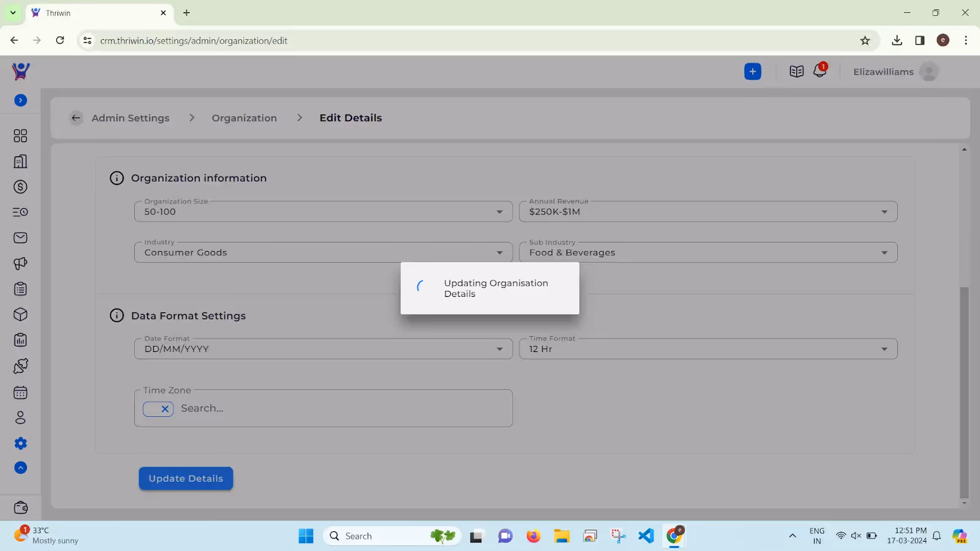Open the reports chart clipboard icon in sidebar
The image size is (980, 551).
click(x=20, y=340)
